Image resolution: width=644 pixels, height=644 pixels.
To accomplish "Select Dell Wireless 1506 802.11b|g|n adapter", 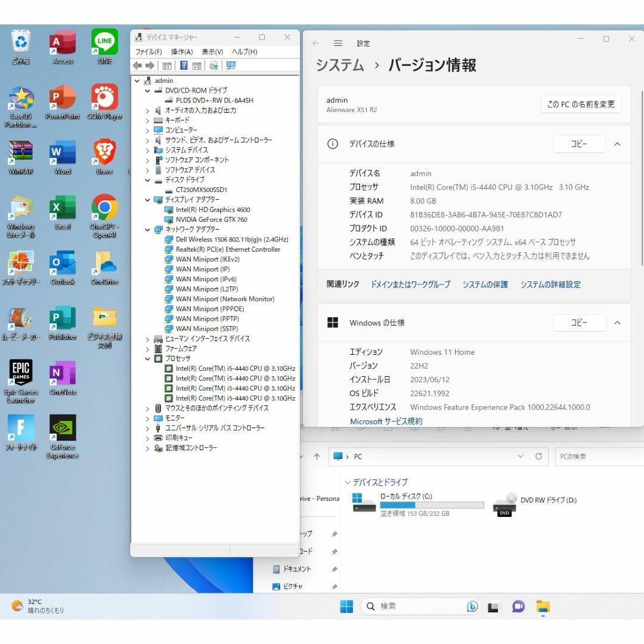I will click(x=232, y=240).
